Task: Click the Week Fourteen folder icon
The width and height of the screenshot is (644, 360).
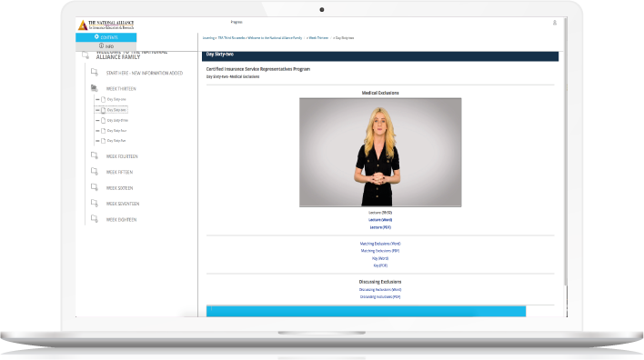Action: pyautogui.click(x=94, y=155)
